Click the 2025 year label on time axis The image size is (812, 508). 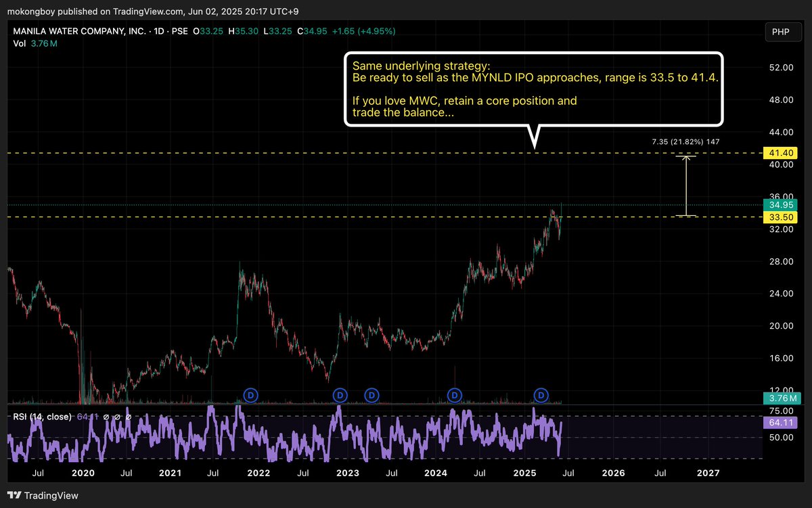coord(525,474)
